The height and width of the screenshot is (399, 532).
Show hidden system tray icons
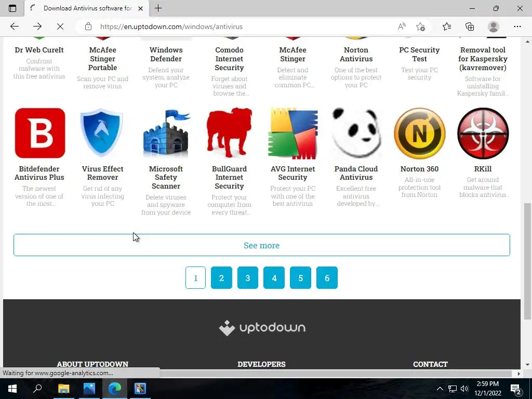pyautogui.click(x=440, y=389)
